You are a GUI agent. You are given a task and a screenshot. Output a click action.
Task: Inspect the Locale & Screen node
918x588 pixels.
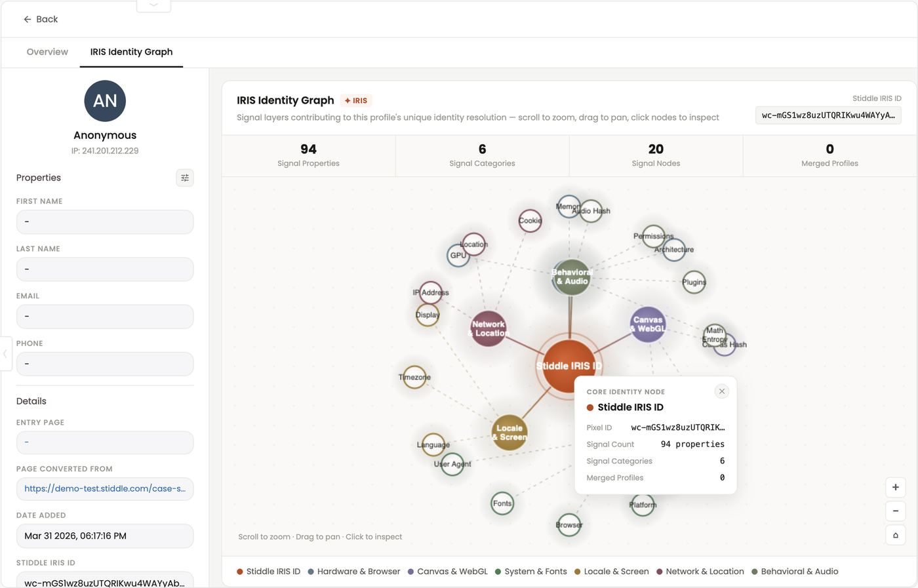tap(509, 433)
